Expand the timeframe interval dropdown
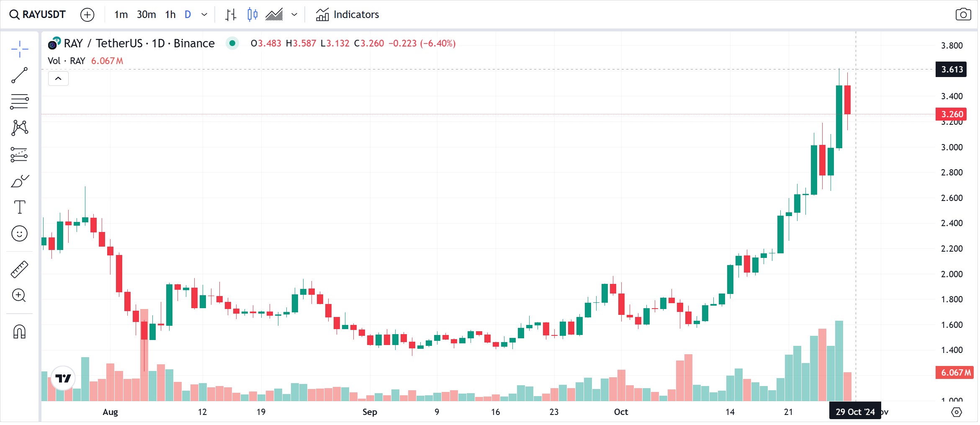Image resolution: width=980 pixels, height=425 pixels. coord(204,15)
